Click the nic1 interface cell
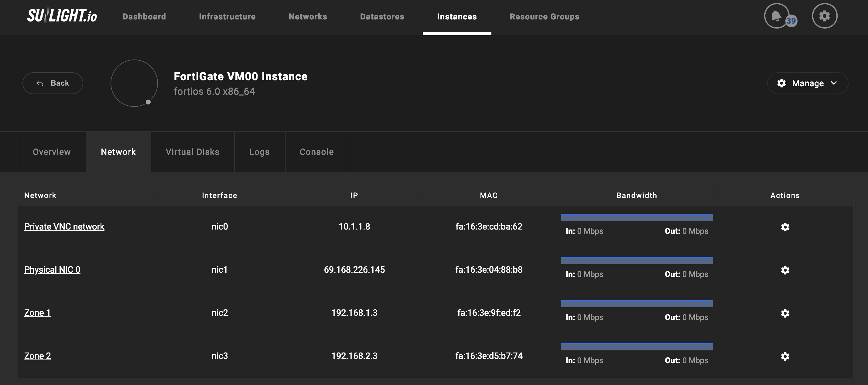The width and height of the screenshot is (868, 385). coord(219,269)
